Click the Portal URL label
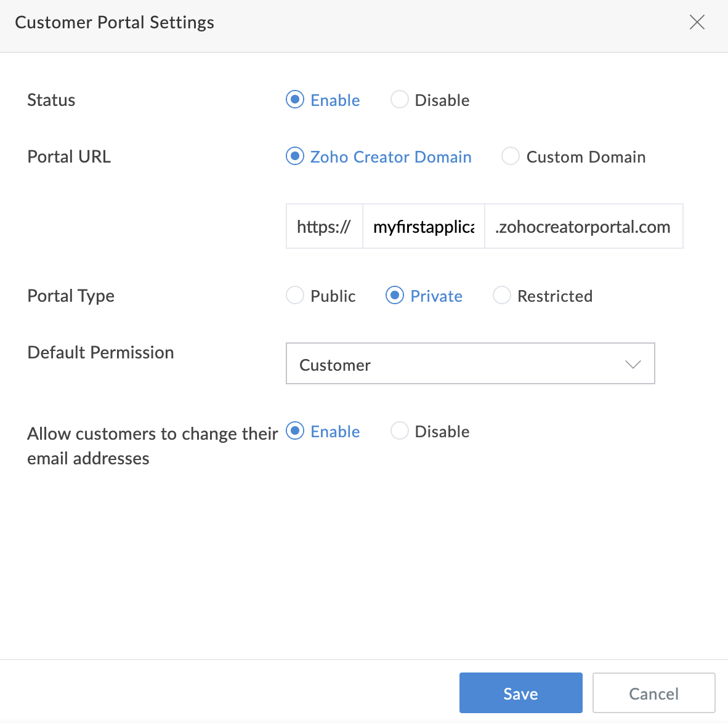 (69, 156)
